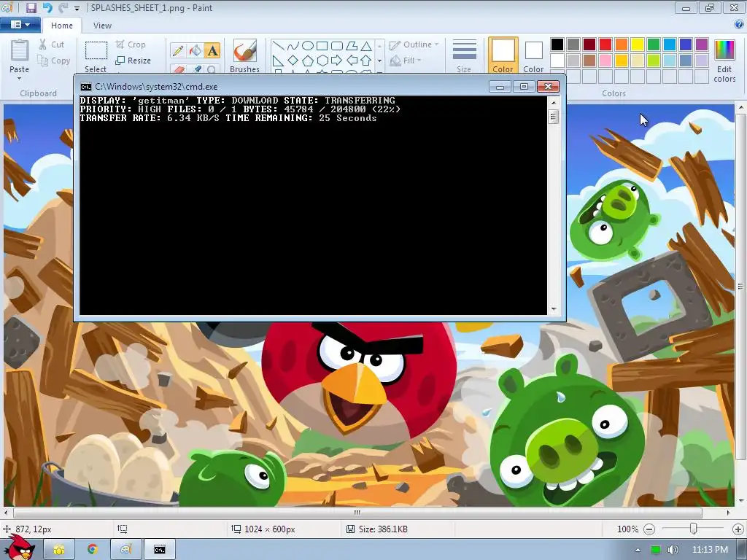The image size is (747, 560).
Task: Click the cmd window scroll down arrow
Action: pyautogui.click(x=554, y=309)
